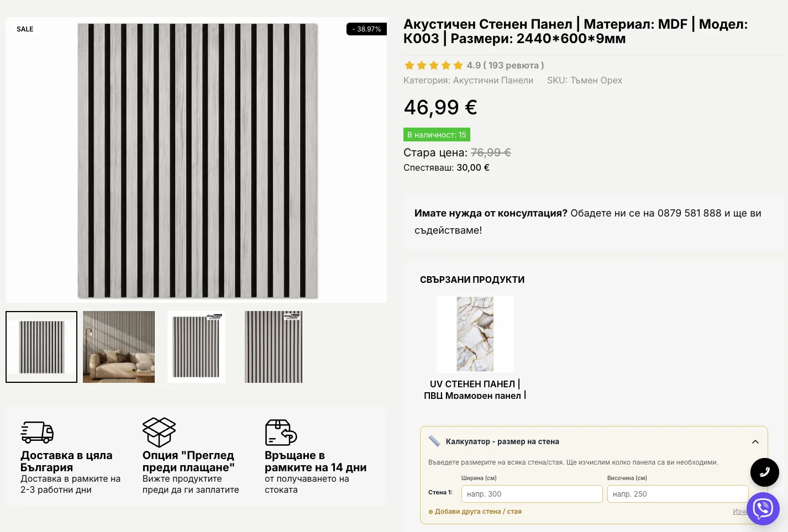Open the UV СТЕНЕН ПАНЕЛ related product
Image resolution: width=788 pixels, height=532 pixels.
(x=475, y=389)
